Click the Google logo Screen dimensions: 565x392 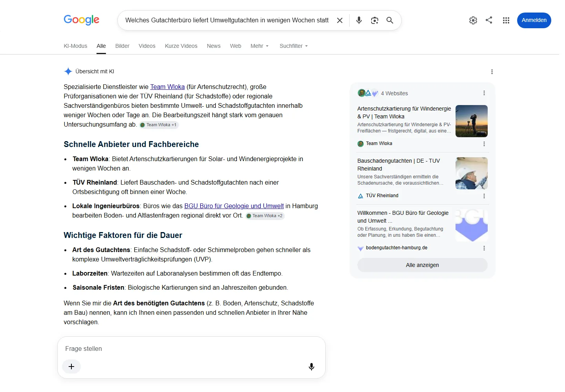pos(82,20)
